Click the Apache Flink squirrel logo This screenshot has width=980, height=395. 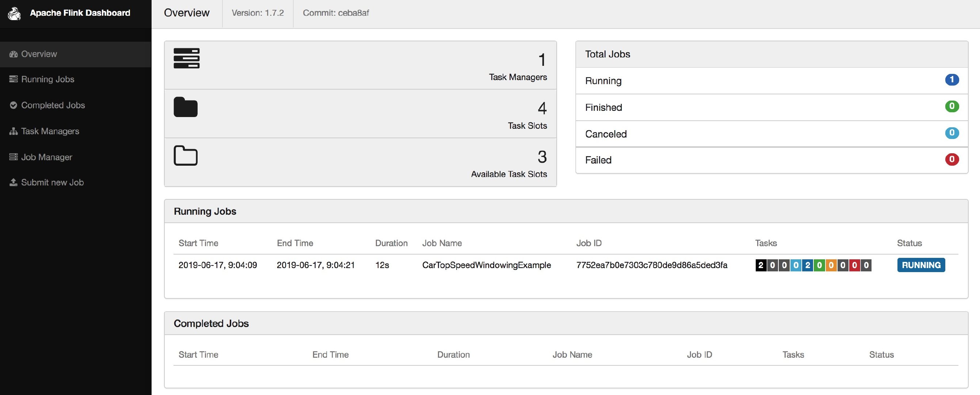[x=14, y=14]
